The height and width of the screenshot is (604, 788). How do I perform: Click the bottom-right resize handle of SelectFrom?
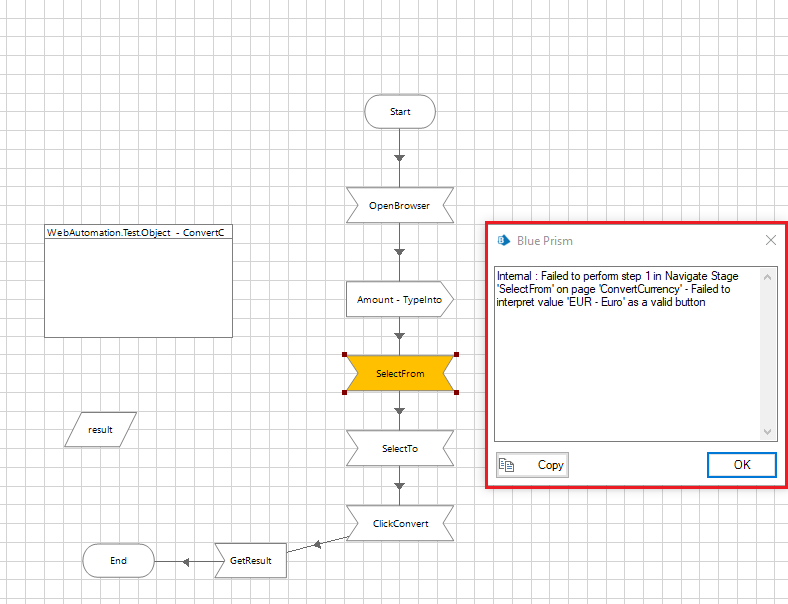(456, 392)
